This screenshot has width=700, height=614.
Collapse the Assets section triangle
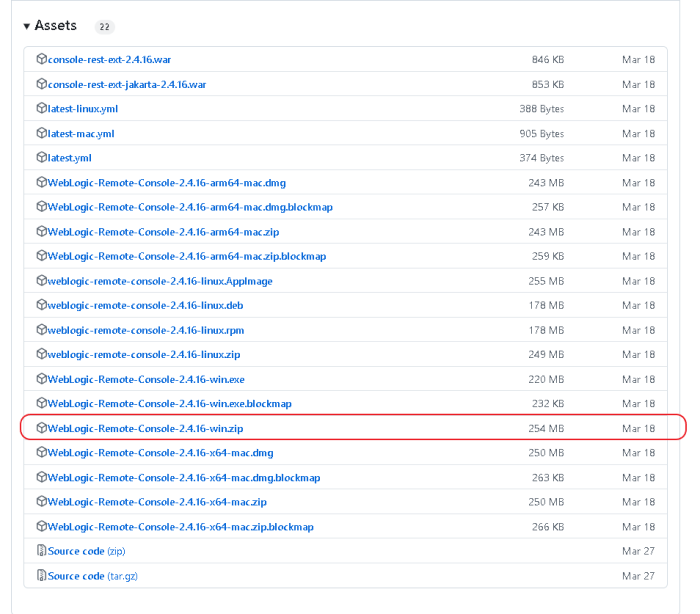(x=27, y=26)
